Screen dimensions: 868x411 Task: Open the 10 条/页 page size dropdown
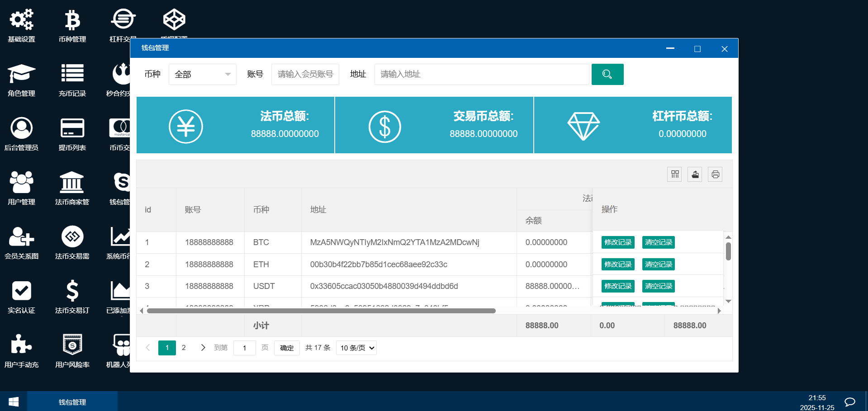[x=356, y=348]
